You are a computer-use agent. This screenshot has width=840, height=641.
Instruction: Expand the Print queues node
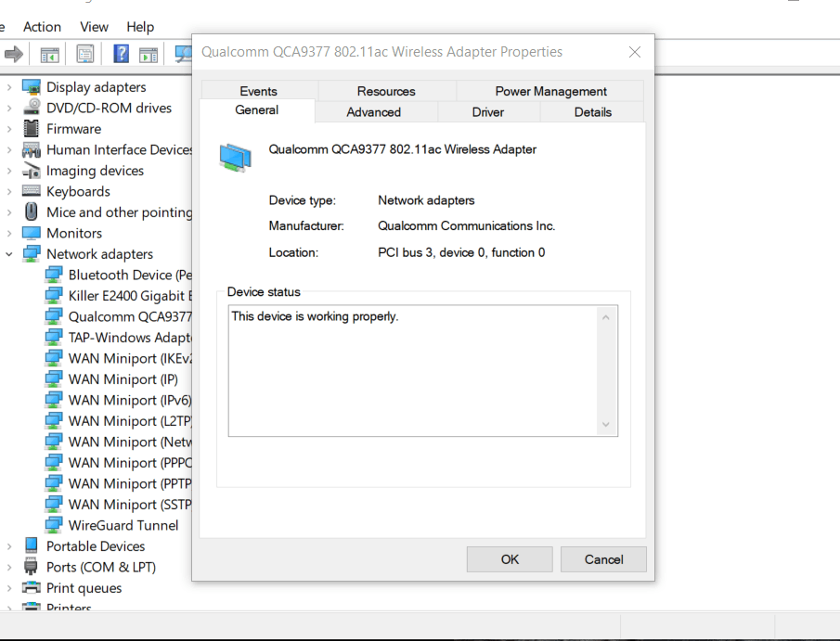[x=9, y=587]
